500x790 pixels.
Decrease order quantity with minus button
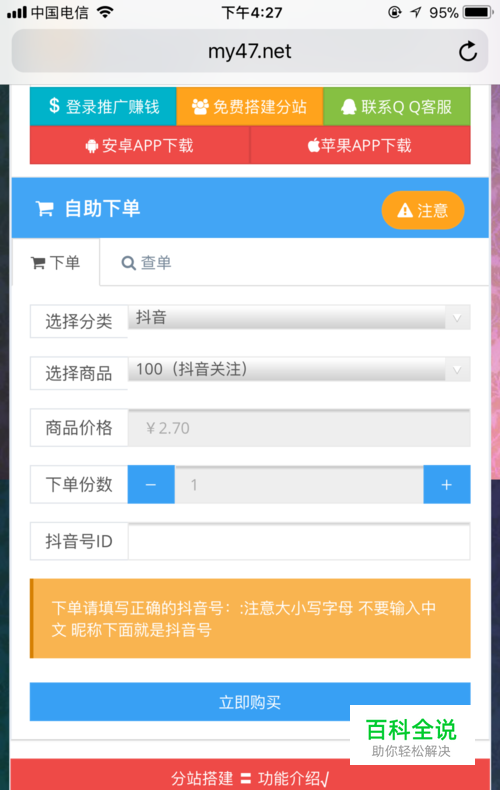coord(151,485)
